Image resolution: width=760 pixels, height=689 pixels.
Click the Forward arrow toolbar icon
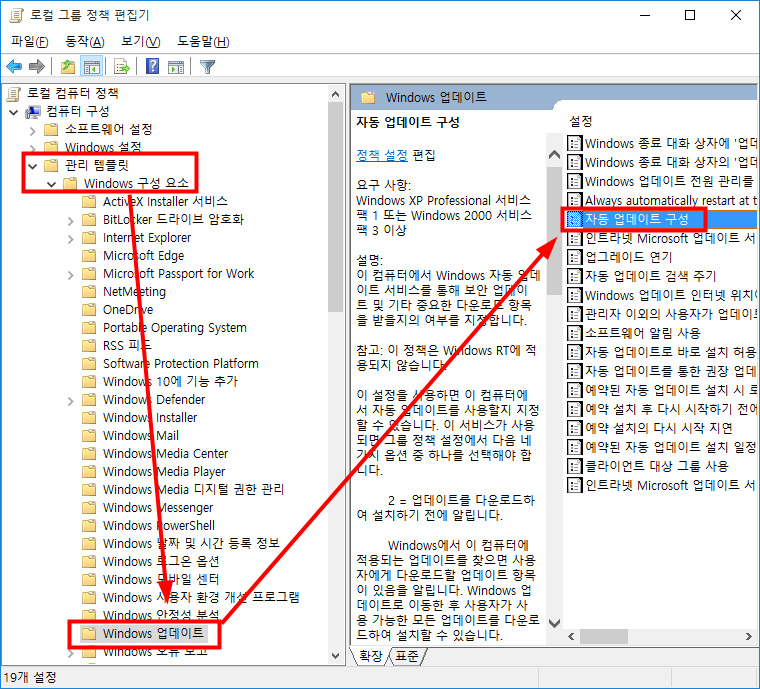[37, 67]
